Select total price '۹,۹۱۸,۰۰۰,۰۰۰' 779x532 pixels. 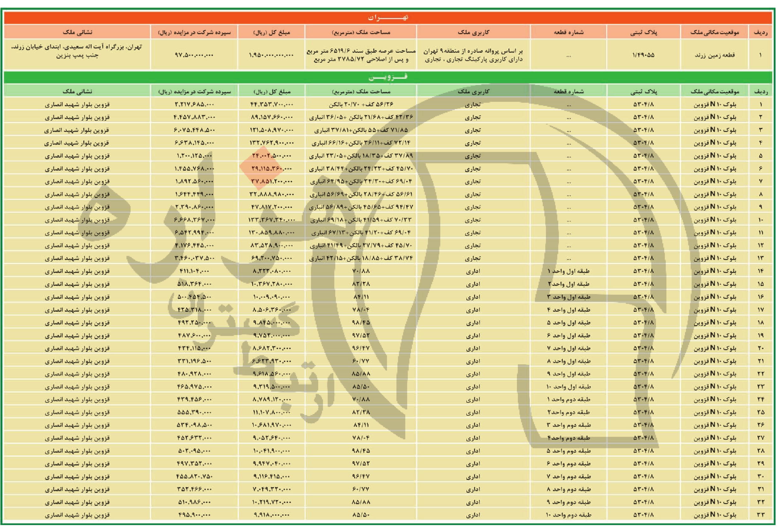pyautogui.click(x=271, y=515)
